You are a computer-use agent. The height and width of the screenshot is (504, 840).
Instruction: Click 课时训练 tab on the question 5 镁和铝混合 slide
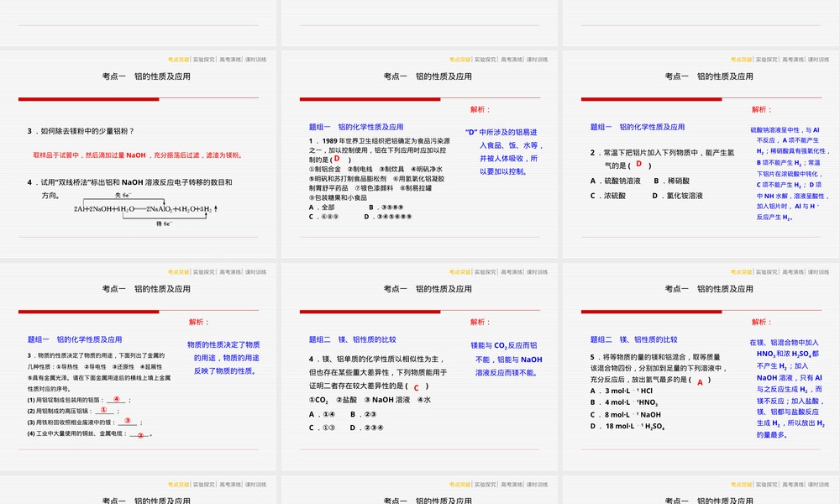point(818,272)
